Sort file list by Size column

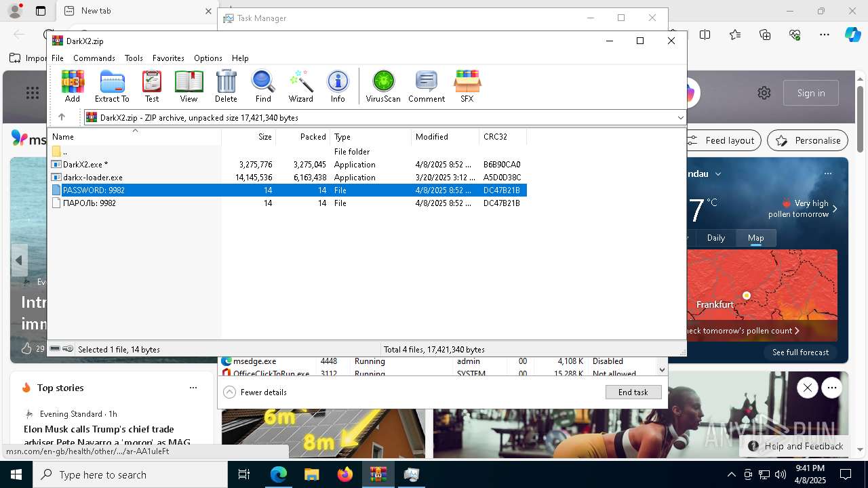[x=249, y=137]
